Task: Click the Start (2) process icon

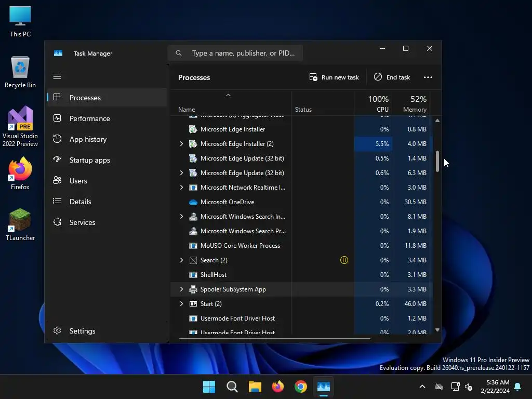Action: tap(193, 304)
